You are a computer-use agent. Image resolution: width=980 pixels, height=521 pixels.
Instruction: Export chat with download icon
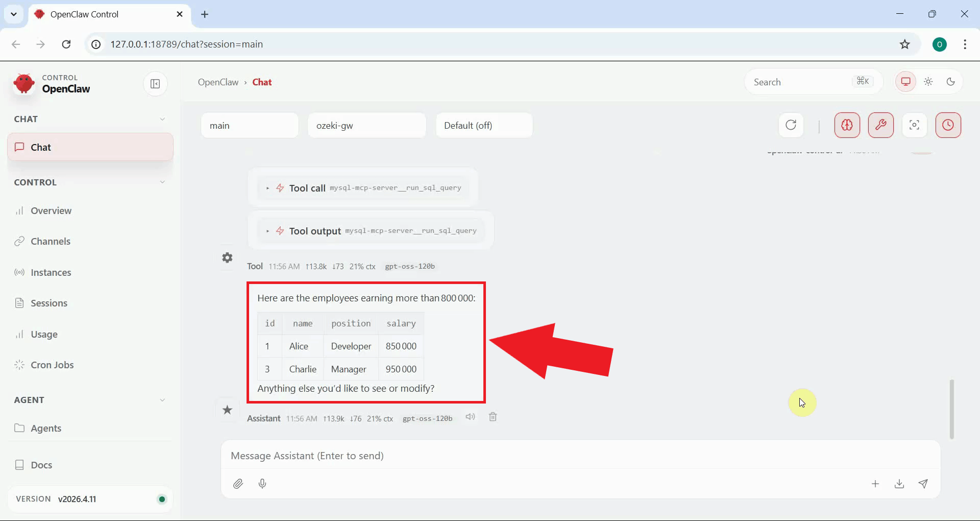coord(899,484)
